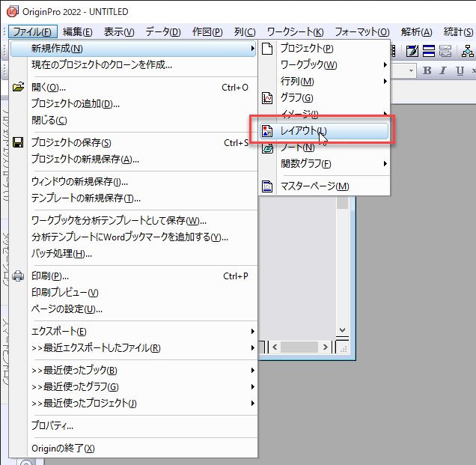Screen dimensions: 476x465
Task: Click the blank page icon for プロジェクト(P)
Action: pyautogui.click(x=267, y=48)
